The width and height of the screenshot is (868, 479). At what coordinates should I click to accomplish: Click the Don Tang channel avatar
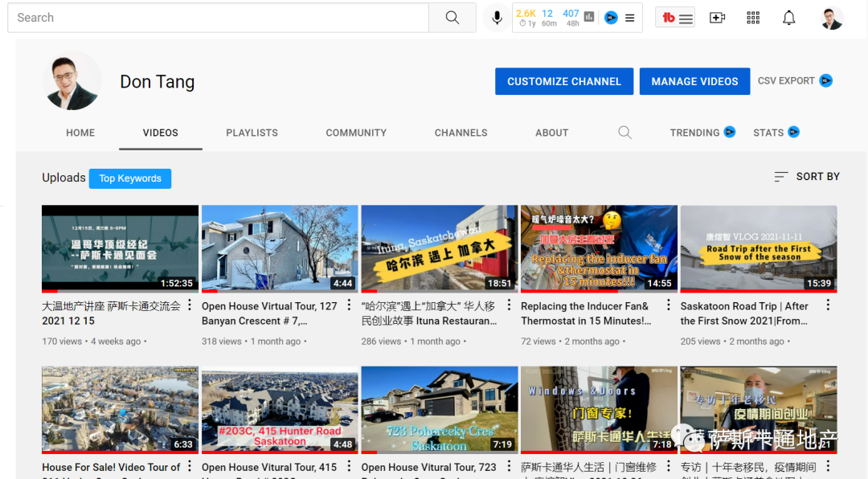72,81
